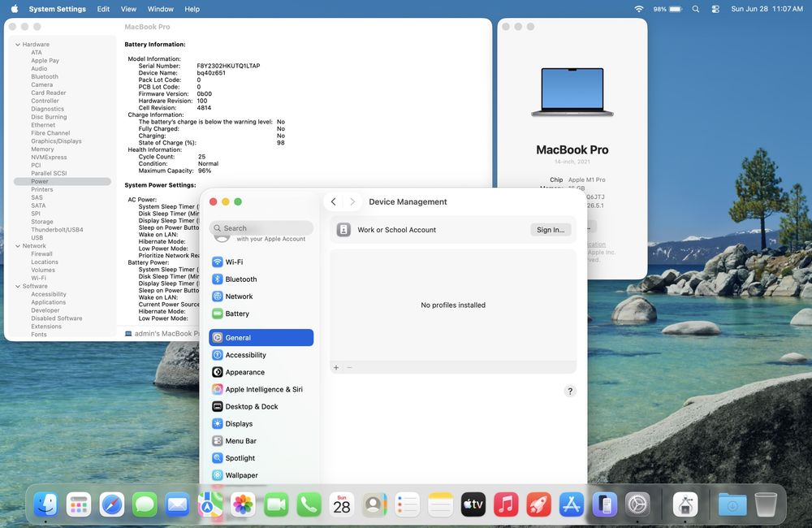This screenshot has width=812, height=528.
Task: Click the Search field in System Settings
Action: (x=261, y=228)
